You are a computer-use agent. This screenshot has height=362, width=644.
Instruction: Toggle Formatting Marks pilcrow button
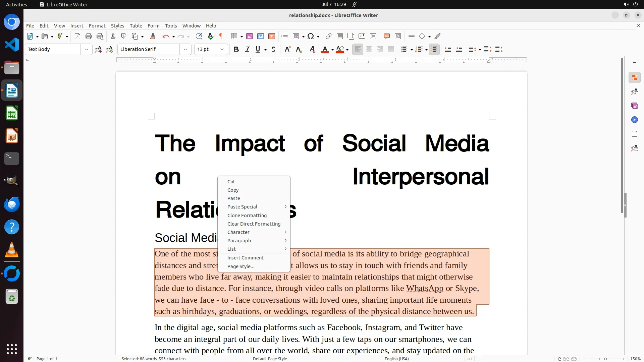pyautogui.click(x=221, y=36)
